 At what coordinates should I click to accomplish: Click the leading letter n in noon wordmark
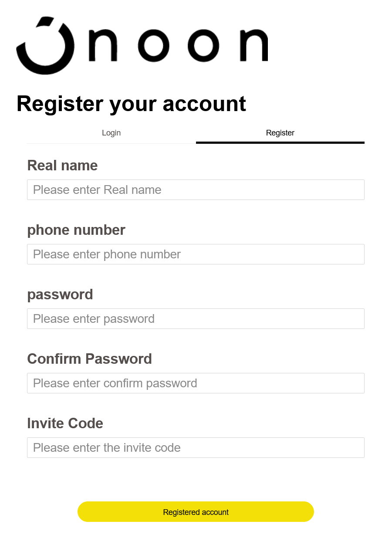(x=103, y=45)
